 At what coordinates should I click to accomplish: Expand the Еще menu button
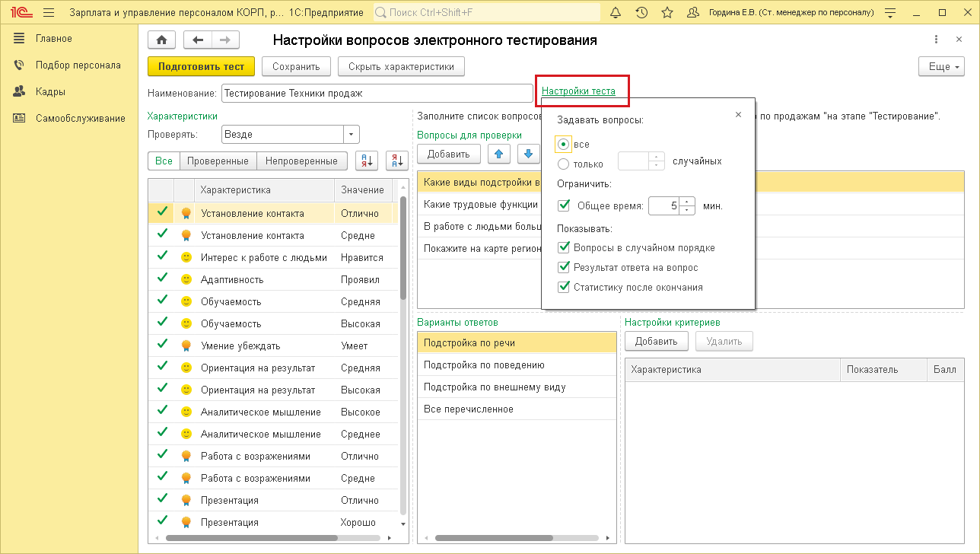point(942,67)
